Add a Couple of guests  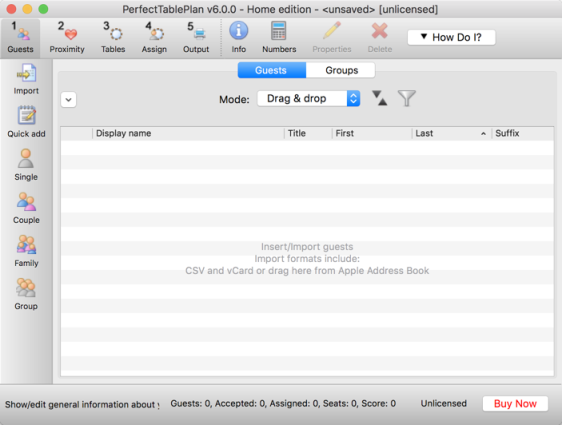[x=26, y=208]
